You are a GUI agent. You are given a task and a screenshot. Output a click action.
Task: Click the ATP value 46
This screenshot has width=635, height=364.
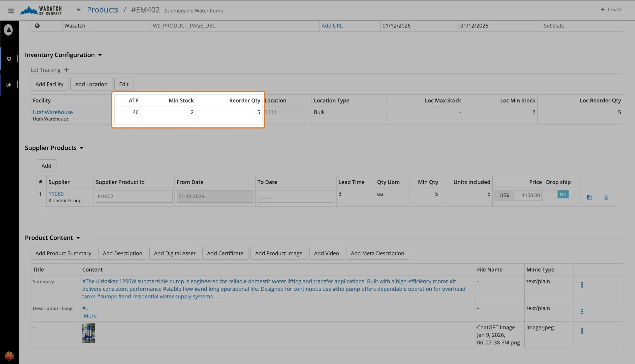[135, 112]
